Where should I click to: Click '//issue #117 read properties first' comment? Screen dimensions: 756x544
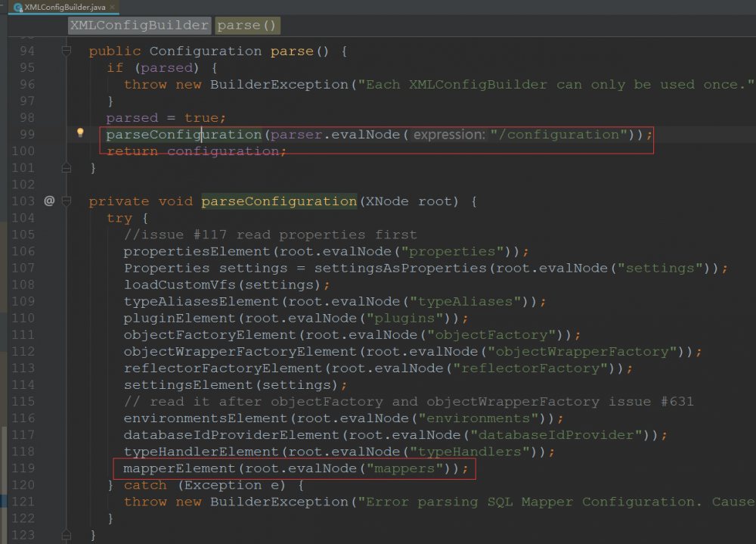pos(271,235)
